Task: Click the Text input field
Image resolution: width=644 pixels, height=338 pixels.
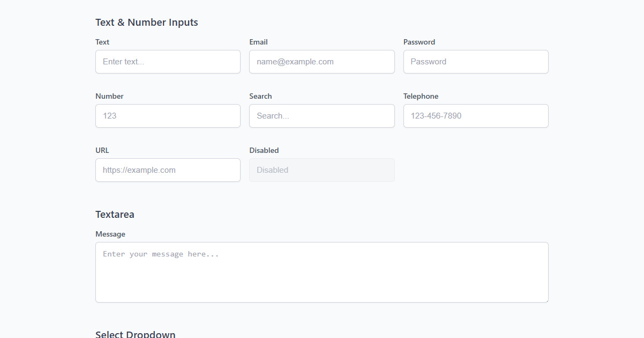Action: [168, 62]
